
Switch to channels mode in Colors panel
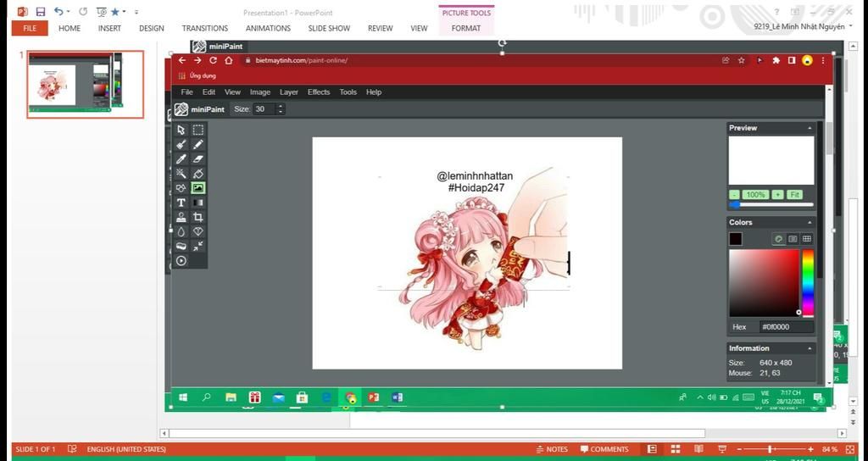tap(793, 239)
